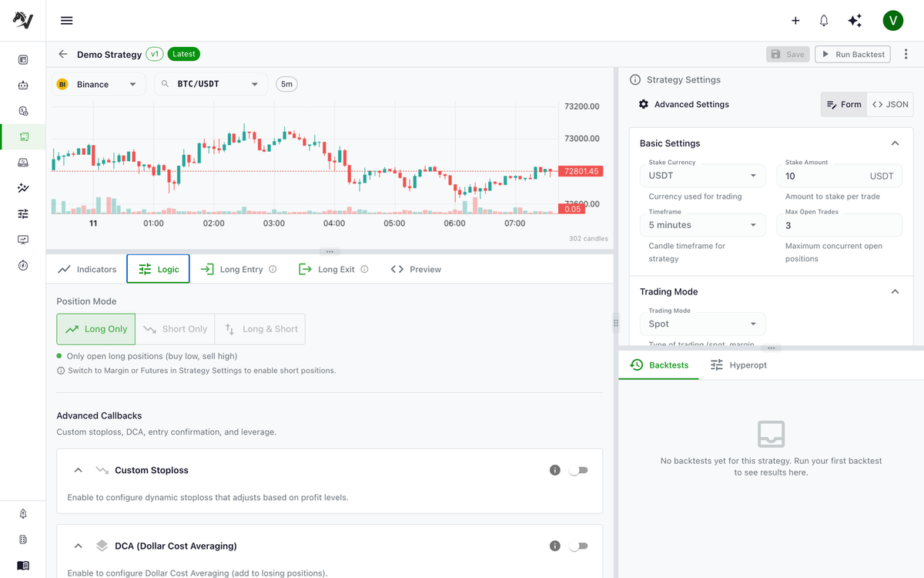Viewport: 924px width, 578px height.
Task: Select Short Only position mode
Action: point(175,329)
